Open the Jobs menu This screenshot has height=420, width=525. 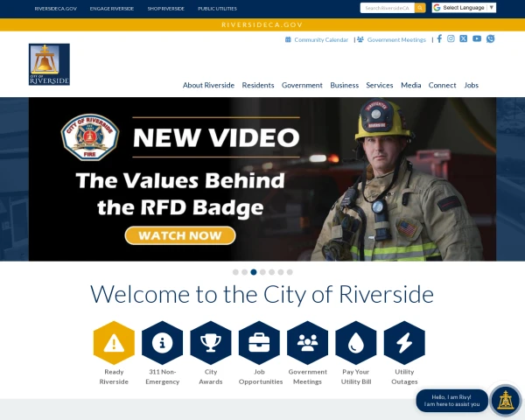471,85
